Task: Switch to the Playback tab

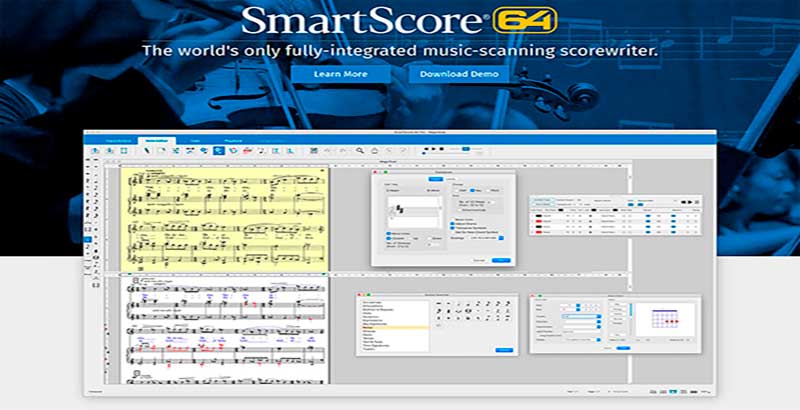Action: pos(230,139)
